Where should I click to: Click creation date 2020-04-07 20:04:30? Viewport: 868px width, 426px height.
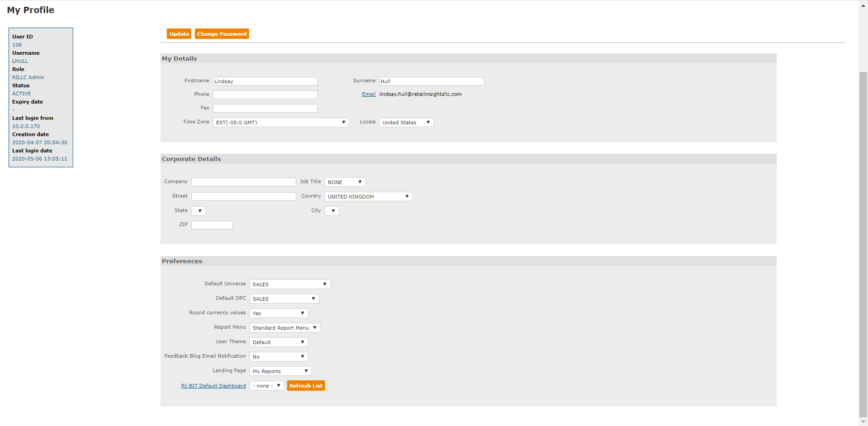(x=40, y=142)
